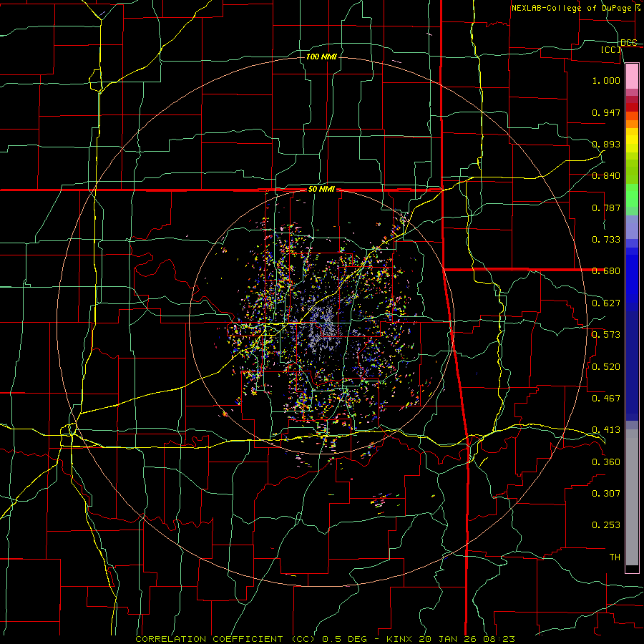Viewport: 644px width, 644px height.
Task: Select the 0.467 legend value
Action: point(606,399)
